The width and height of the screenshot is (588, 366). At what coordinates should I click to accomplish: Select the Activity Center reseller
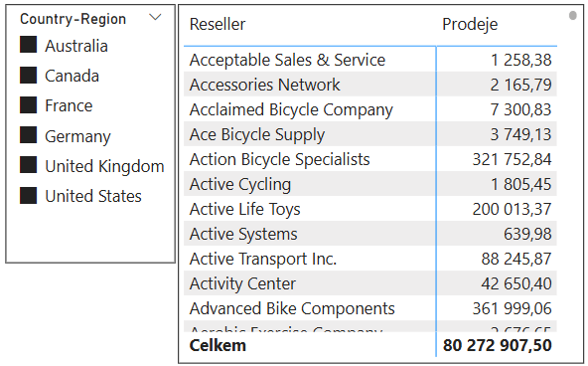coord(242,283)
